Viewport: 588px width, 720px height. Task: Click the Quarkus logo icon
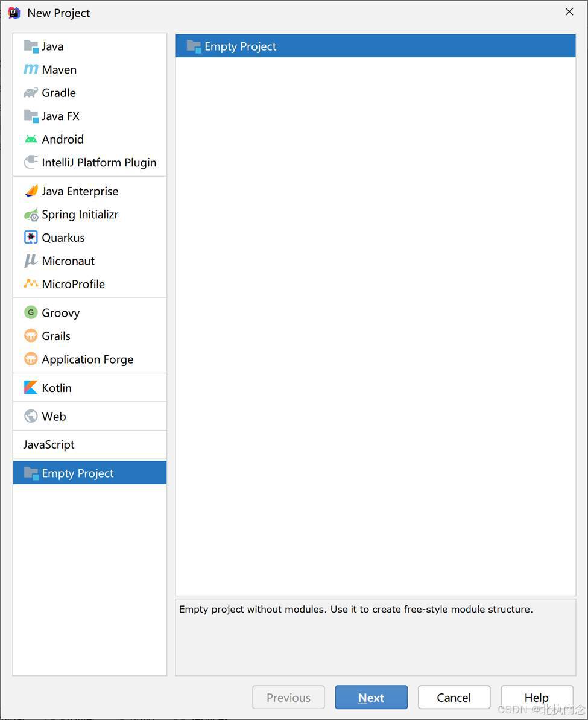tap(31, 238)
